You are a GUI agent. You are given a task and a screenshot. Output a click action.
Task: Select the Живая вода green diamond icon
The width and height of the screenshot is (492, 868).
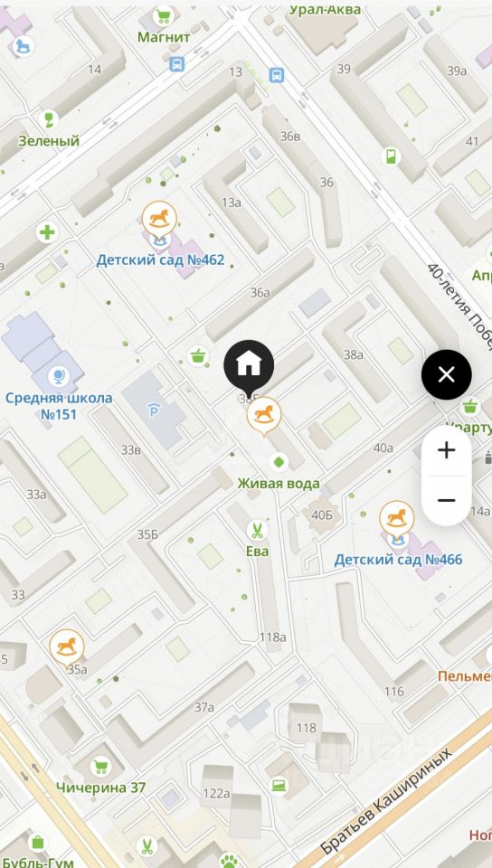[279, 462]
